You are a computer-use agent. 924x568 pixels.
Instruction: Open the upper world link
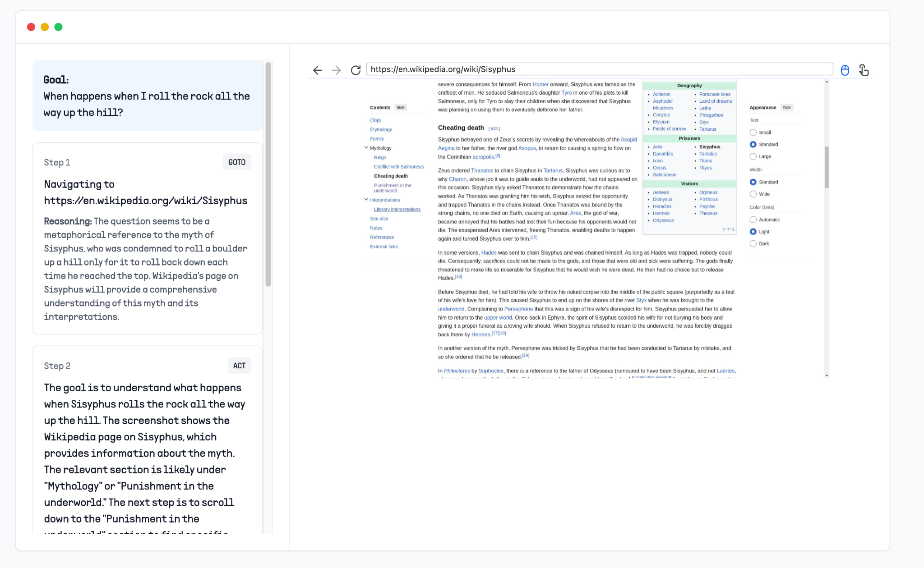(x=498, y=317)
